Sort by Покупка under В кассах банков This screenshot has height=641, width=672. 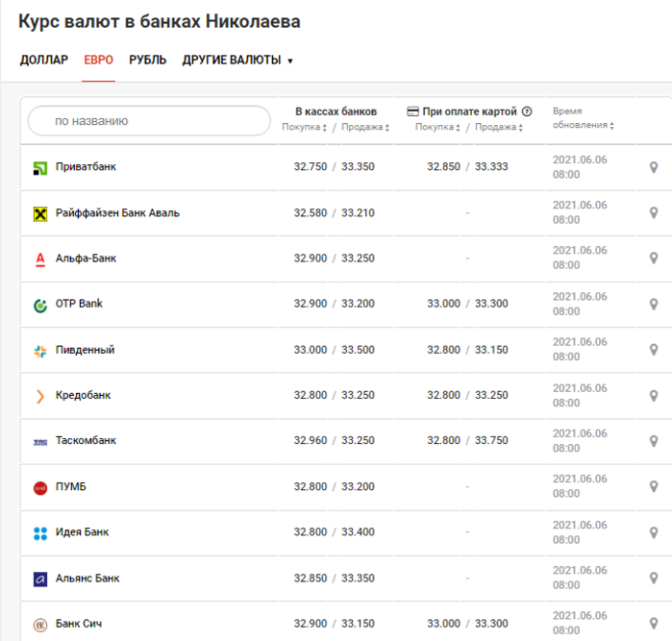point(304,127)
